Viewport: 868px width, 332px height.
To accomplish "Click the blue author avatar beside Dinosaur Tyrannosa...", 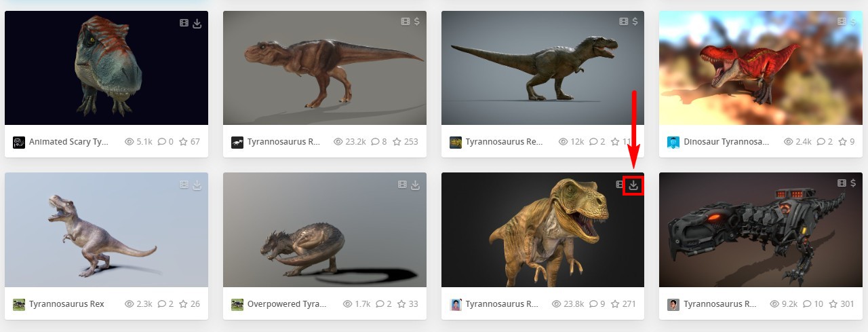I will (x=673, y=143).
